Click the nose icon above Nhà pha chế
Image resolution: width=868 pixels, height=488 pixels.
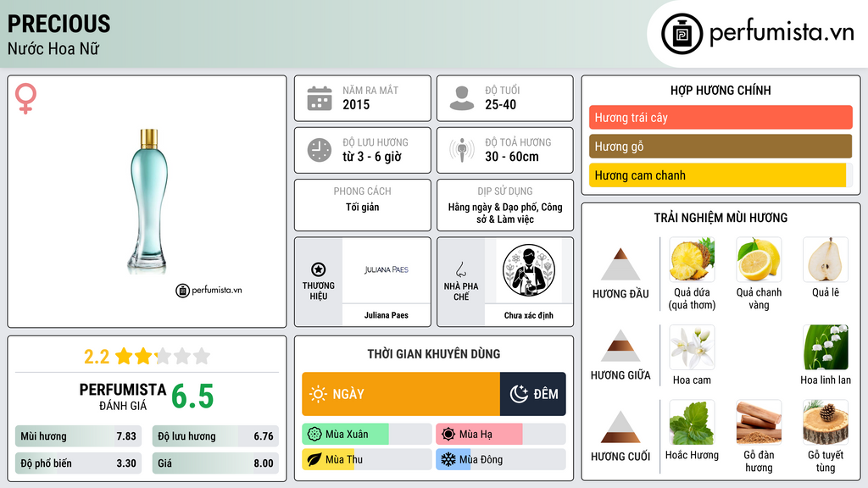pos(460,269)
